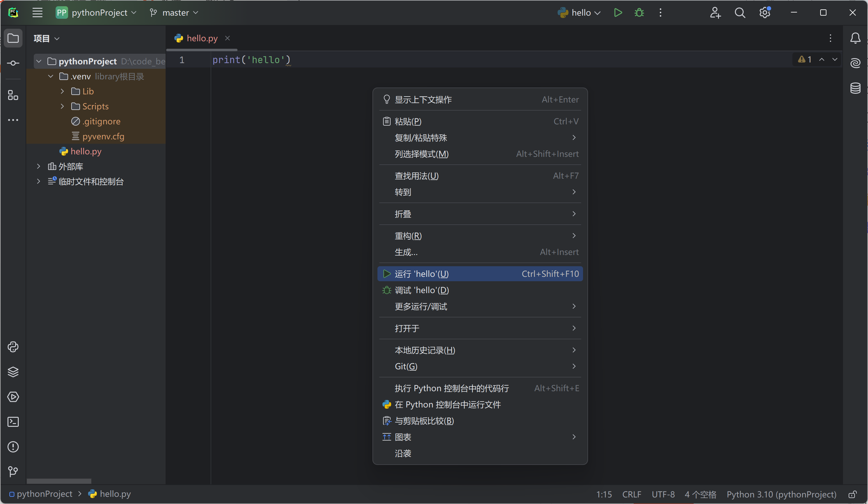Open the Structure tool window icon
This screenshot has height=504, width=868.
(x=13, y=95)
